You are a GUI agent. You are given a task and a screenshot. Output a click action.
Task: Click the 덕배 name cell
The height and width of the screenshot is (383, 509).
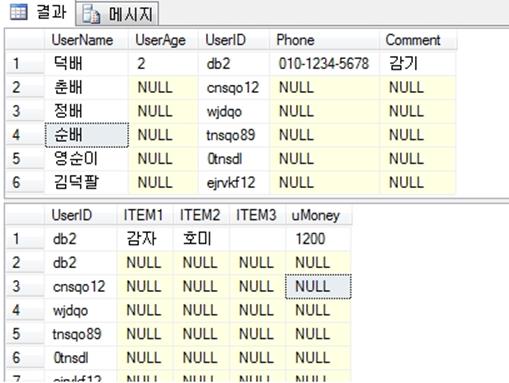[x=86, y=63]
